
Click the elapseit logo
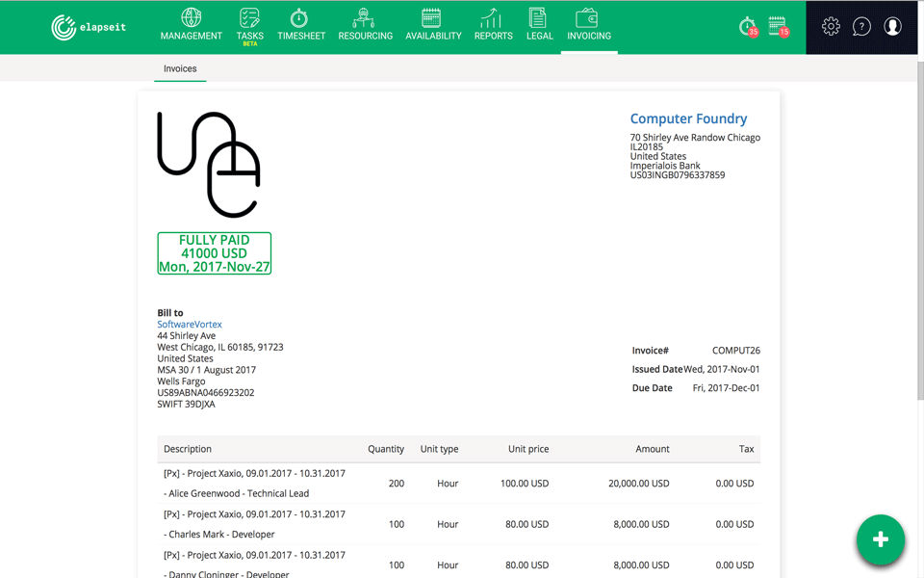tap(89, 27)
